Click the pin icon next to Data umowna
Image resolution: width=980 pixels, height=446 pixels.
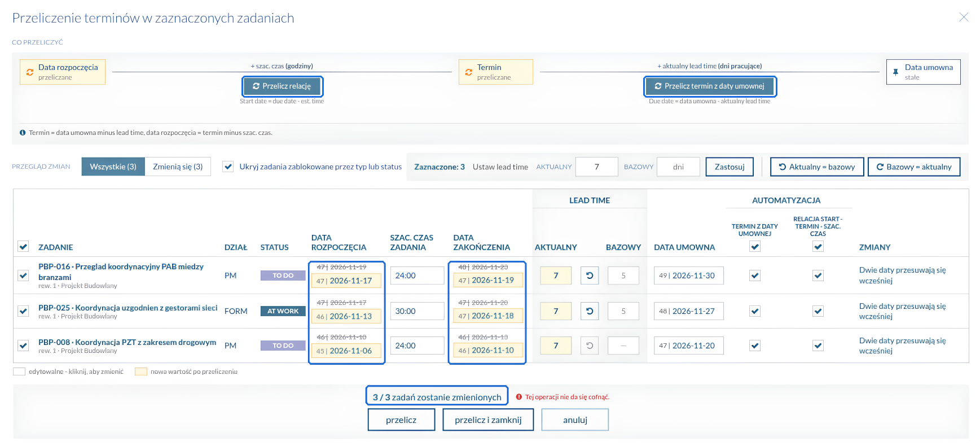coord(895,72)
